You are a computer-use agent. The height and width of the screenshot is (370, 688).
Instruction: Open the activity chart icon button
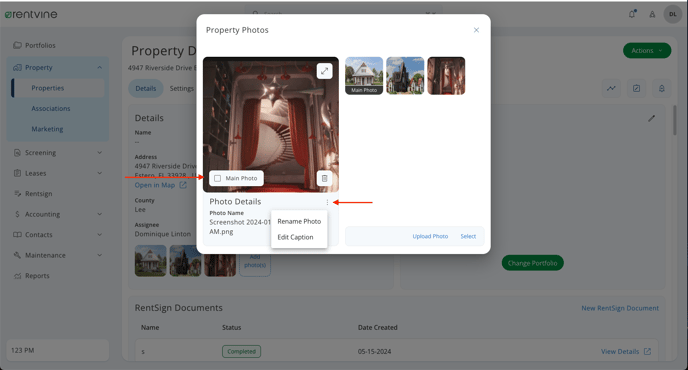[x=611, y=89]
